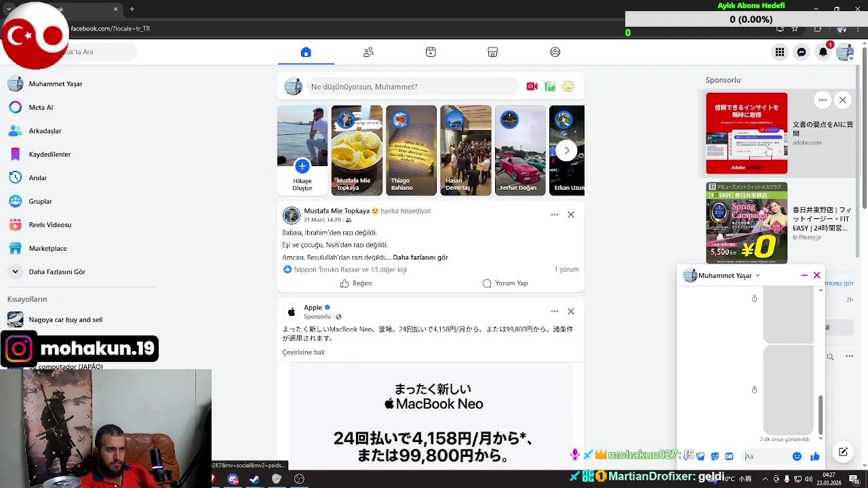Open sticker picker in chat window
Viewport: 868px width, 488px height.
[715, 457]
